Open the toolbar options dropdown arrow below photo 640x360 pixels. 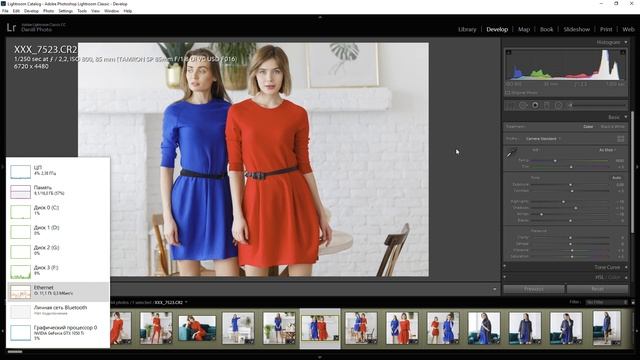(494, 289)
